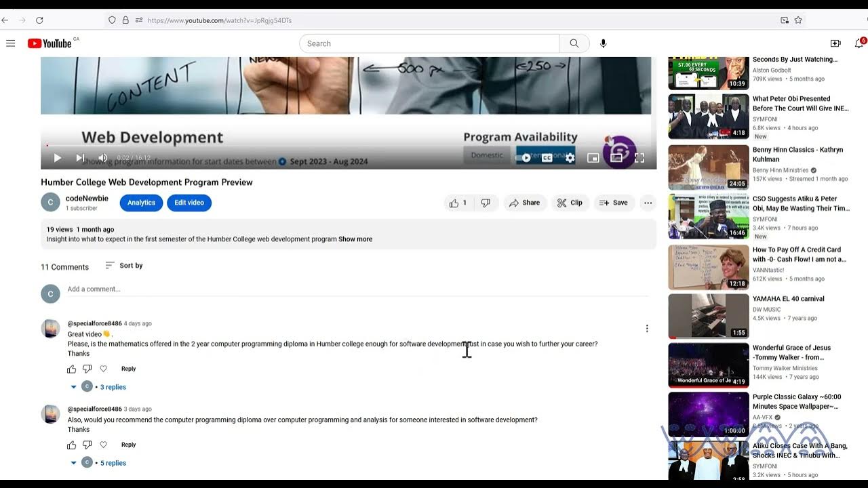Screen dimensions: 868x488
Task: Expand the description with Show more
Action: 355,239
